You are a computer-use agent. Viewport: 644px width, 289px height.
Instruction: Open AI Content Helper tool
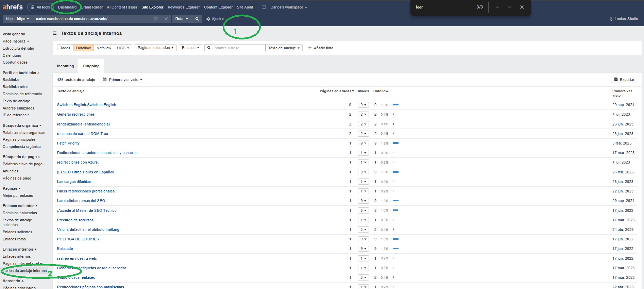tap(122, 7)
